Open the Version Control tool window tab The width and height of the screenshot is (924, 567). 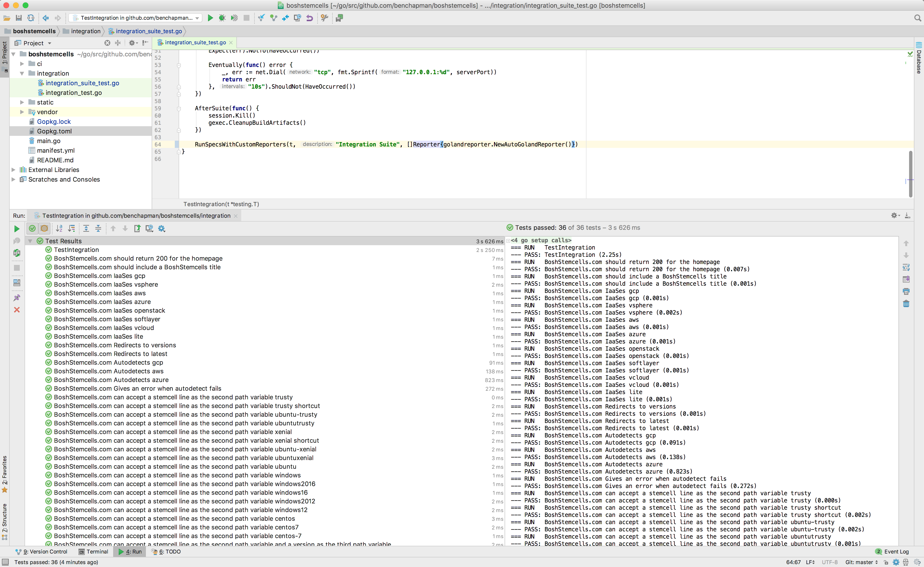click(x=41, y=552)
